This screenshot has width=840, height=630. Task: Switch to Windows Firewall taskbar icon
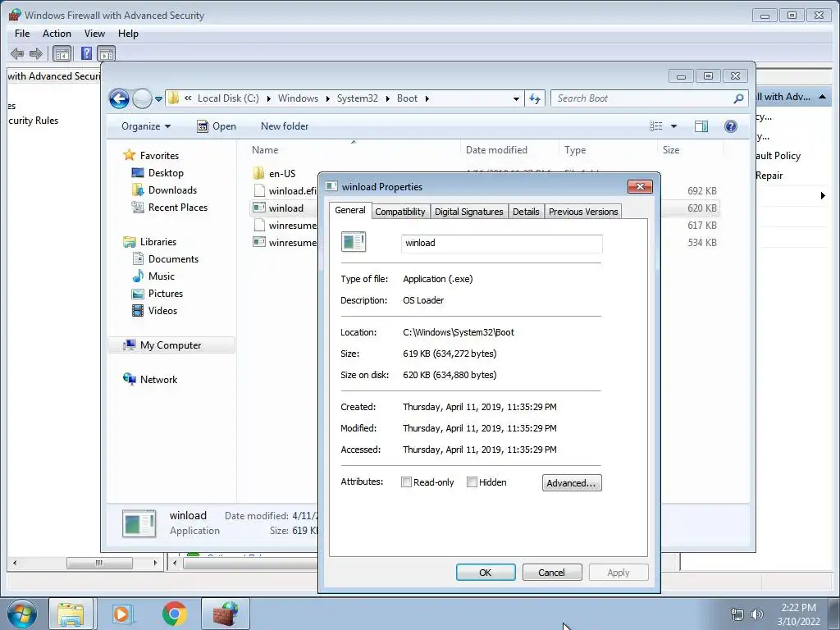[x=226, y=614]
